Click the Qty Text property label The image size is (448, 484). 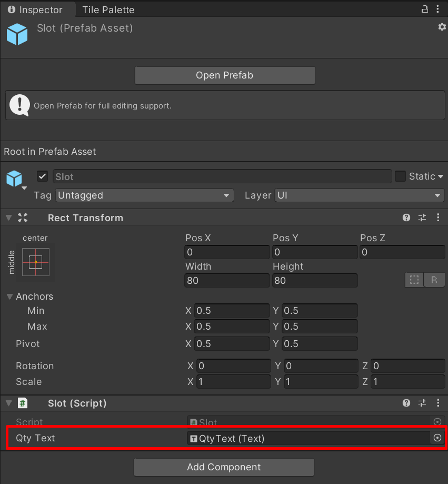tap(35, 438)
